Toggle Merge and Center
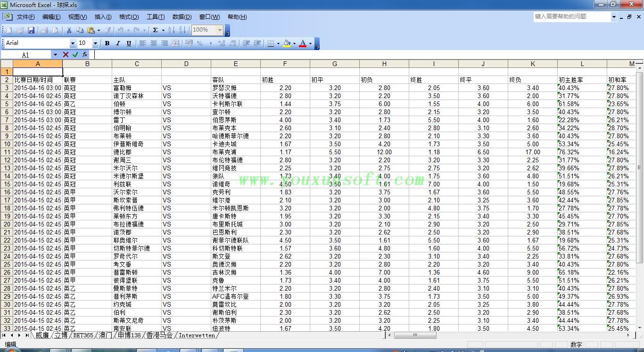The width and height of the screenshot is (644, 352). (x=175, y=43)
